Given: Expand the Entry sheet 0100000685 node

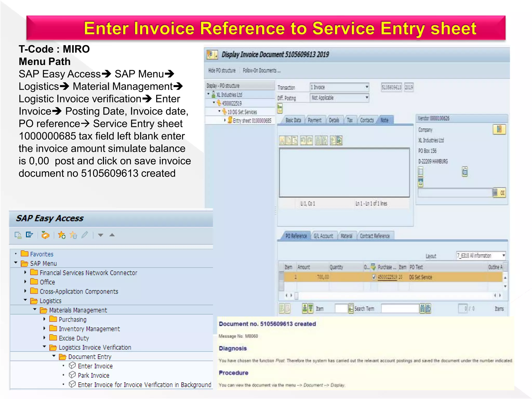Looking at the screenshot, I should [225, 120].
